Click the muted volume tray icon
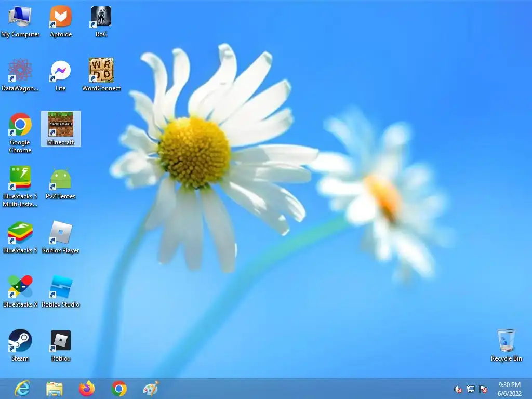Screen dimensions: 532x399 458,389
